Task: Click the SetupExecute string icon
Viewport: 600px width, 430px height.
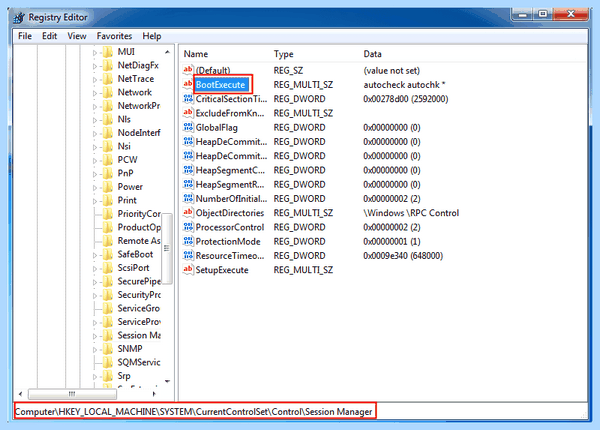Action: [x=188, y=269]
